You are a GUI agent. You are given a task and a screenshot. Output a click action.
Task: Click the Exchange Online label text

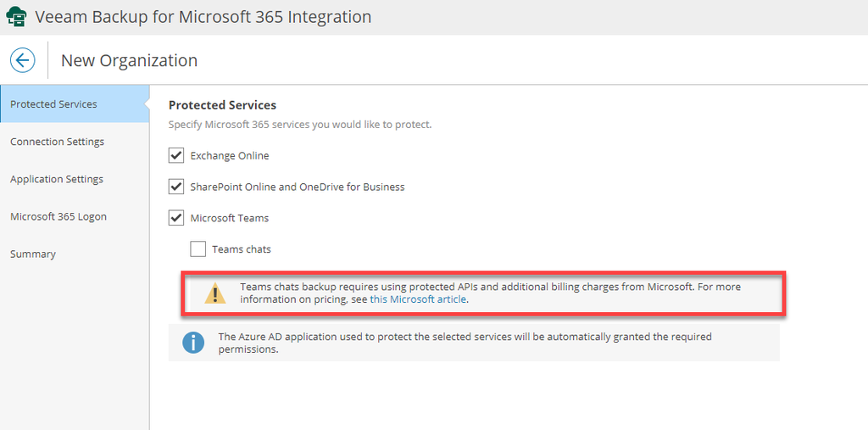230,155
